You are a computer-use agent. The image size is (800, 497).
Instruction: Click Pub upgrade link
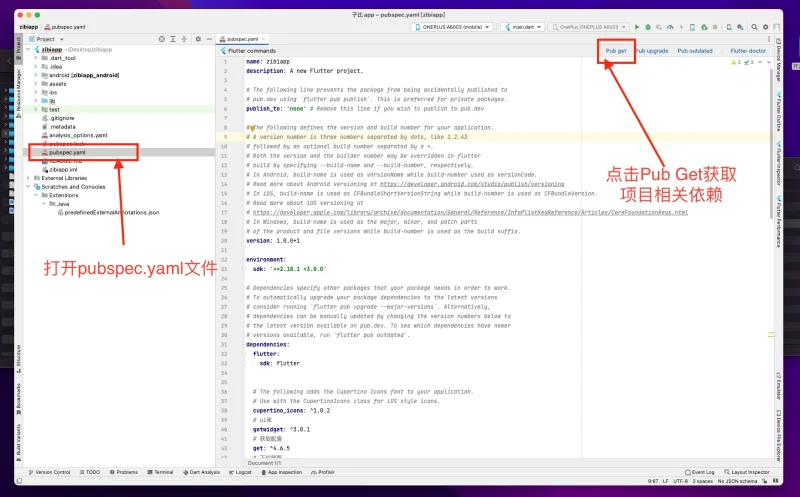click(x=652, y=51)
